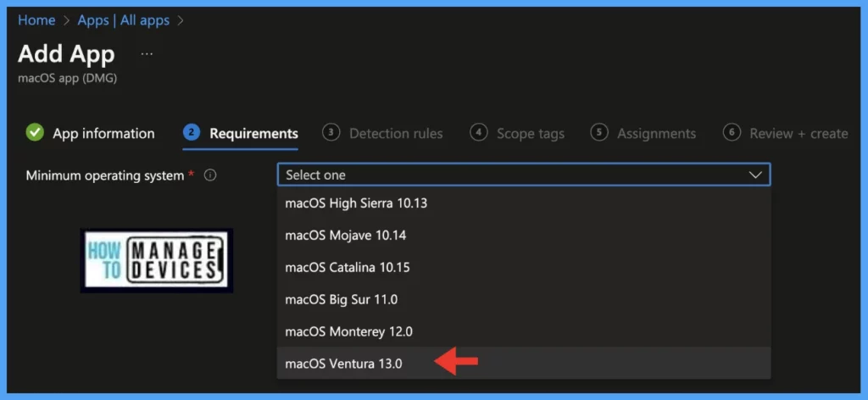Choose macOS High Sierra 10.13
This screenshot has height=400, width=868.
pos(524,203)
